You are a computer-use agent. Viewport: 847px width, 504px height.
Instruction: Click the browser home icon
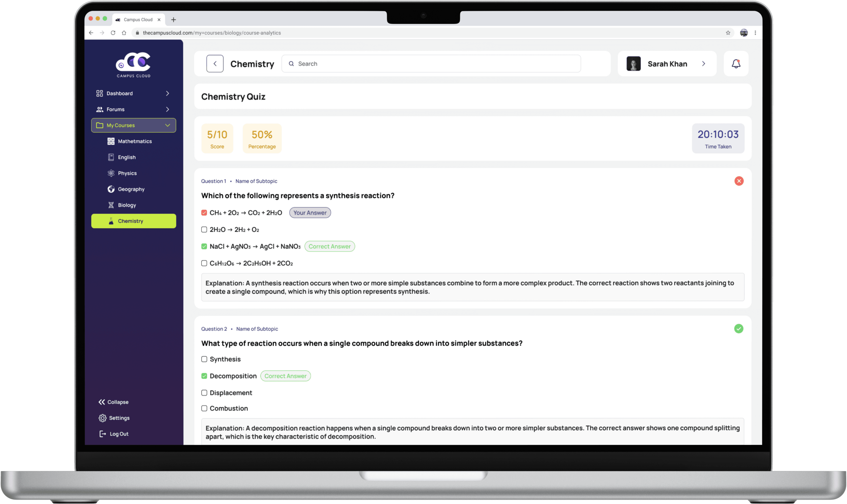(x=124, y=33)
